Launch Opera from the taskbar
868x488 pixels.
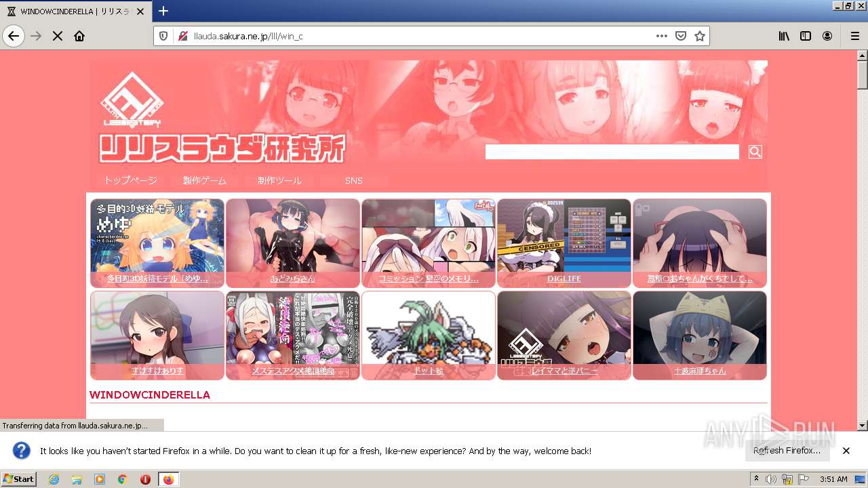[145, 479]
